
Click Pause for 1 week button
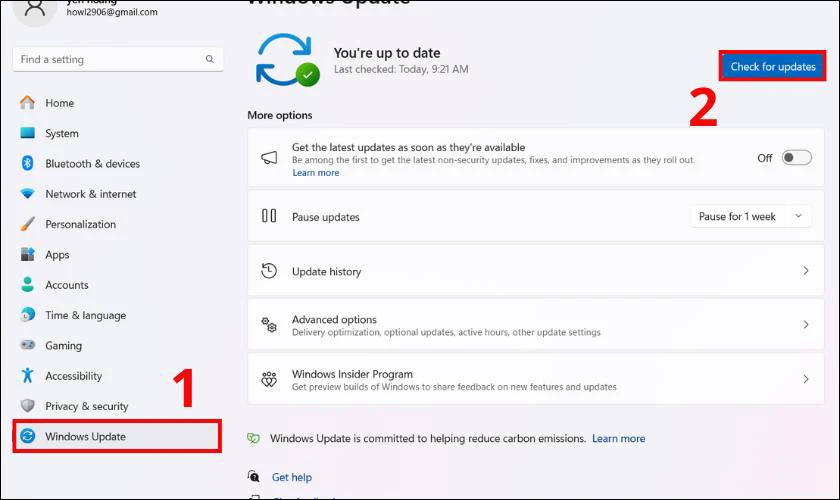[x=737, y=216]
